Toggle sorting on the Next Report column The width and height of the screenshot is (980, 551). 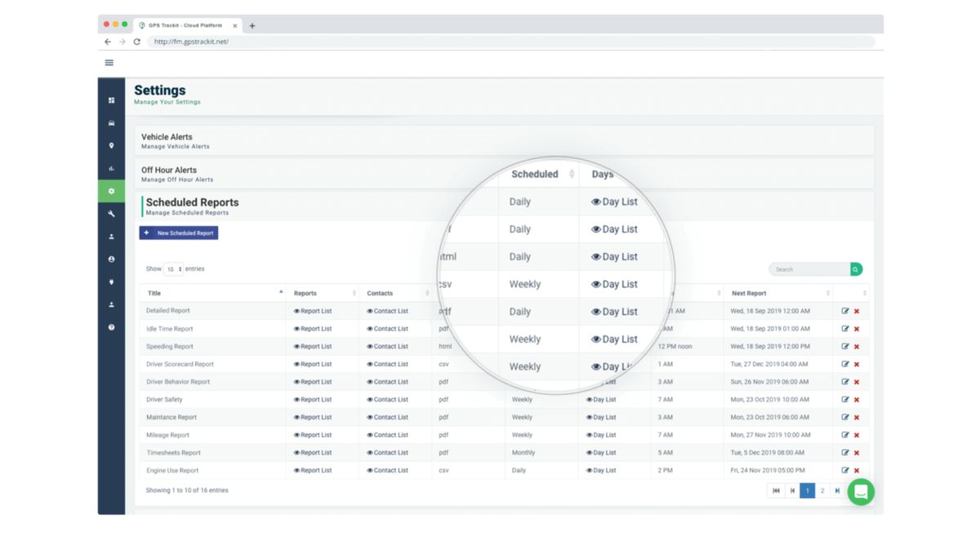point(828,292)
